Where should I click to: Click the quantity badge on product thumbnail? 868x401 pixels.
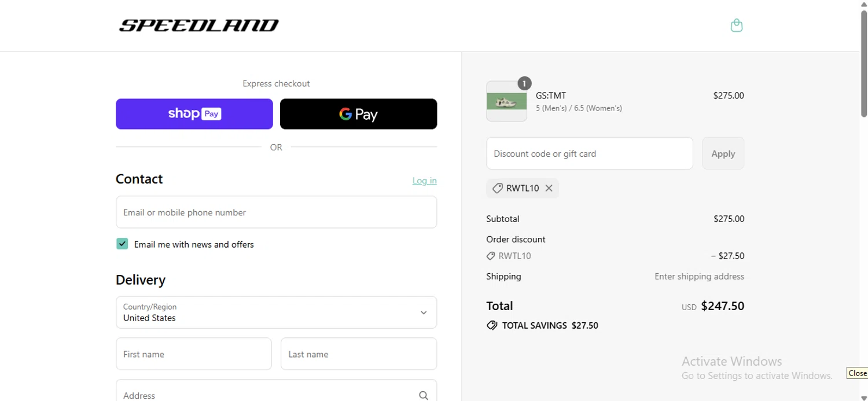click(x=524, y=84)
